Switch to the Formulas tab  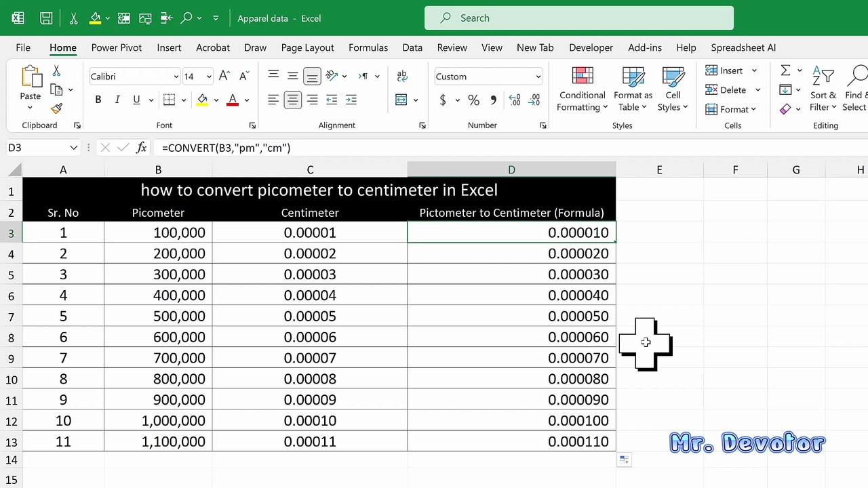pyautogui.click(x=368, y=47)
